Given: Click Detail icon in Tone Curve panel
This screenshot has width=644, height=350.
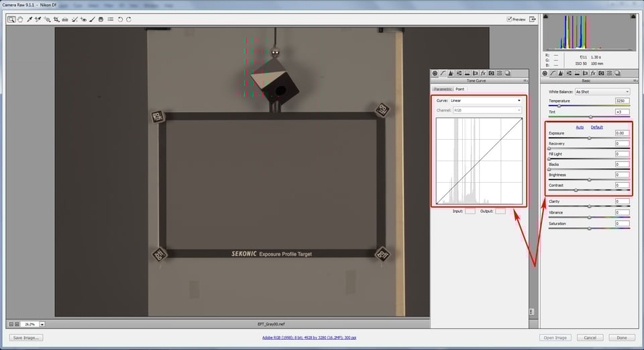Looking at the screenshot, I should 451,73.
